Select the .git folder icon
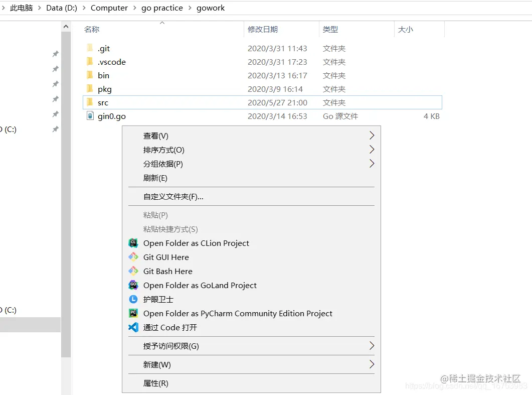The image size is (532, 395). (90, 48)
